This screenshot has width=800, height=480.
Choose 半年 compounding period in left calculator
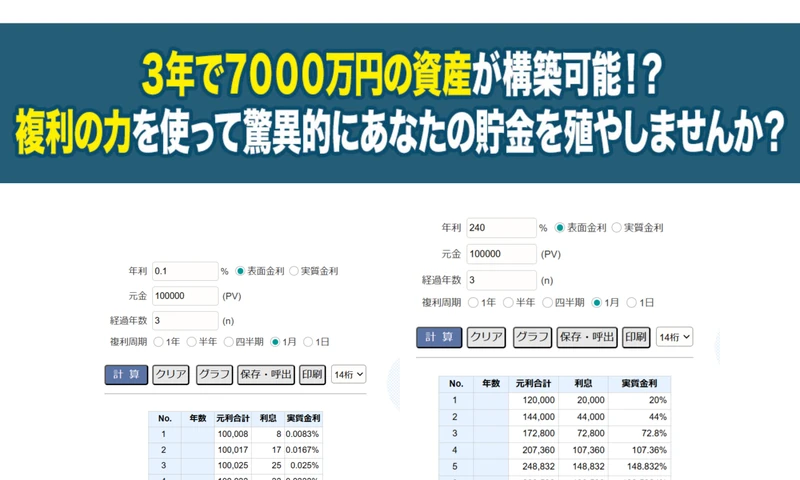pos(192,342)
